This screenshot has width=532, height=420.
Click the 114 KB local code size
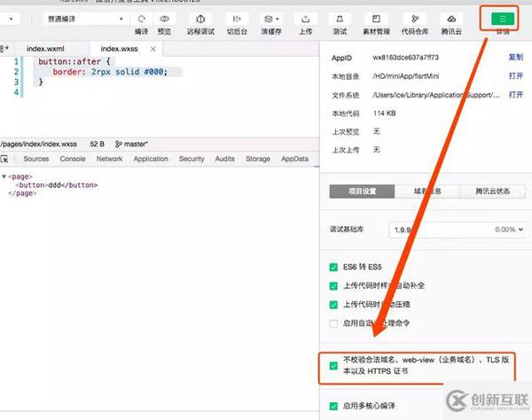click(384, 113)
